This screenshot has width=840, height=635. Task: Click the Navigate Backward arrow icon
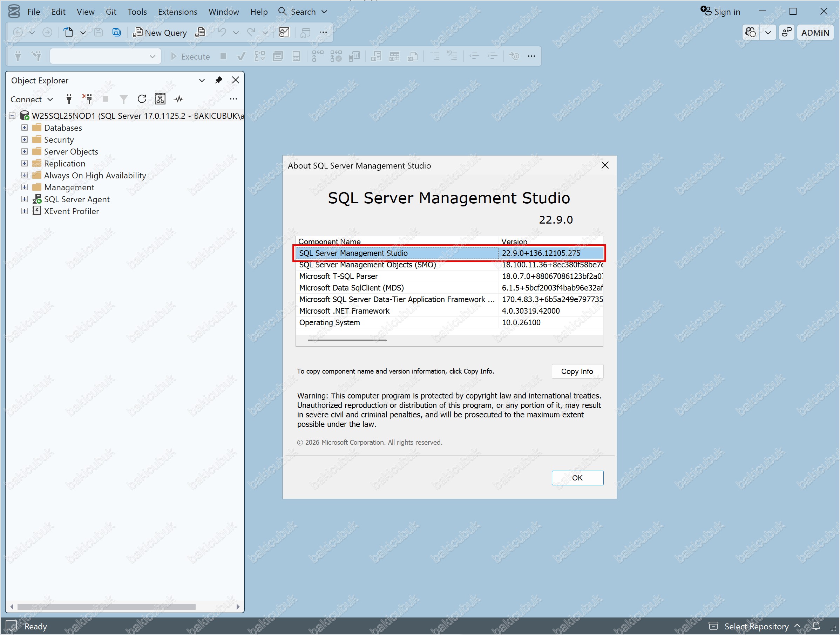pyautogui.click(x=18, y=32)
